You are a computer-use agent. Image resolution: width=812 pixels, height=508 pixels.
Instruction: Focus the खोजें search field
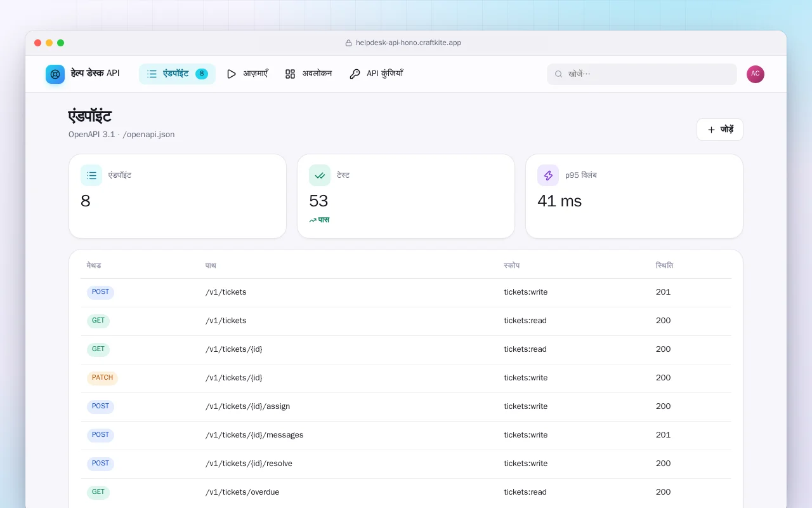pos(642,74)
